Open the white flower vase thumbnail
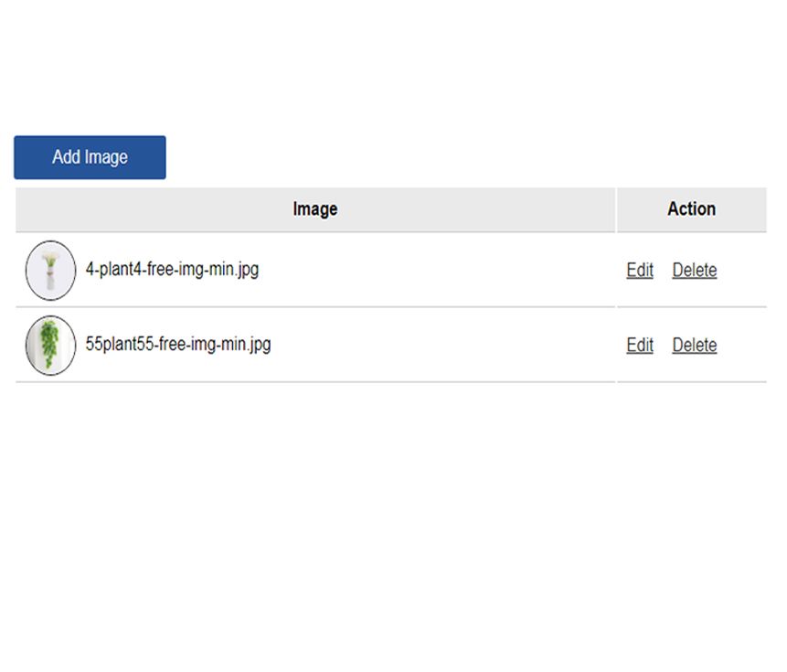This screenshot has height=672, width=787. click(x=50, y=271)
